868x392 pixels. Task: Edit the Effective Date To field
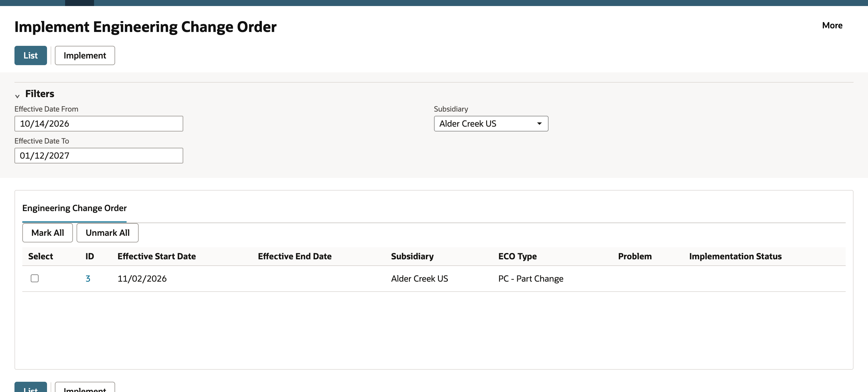[99, 156]
